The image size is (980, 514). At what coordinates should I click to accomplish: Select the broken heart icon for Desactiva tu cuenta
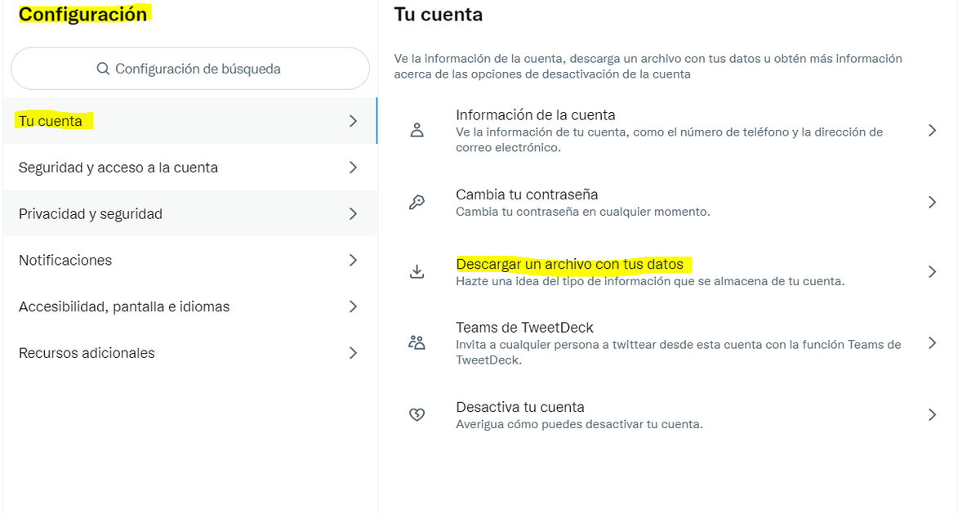tap(416, 414)
